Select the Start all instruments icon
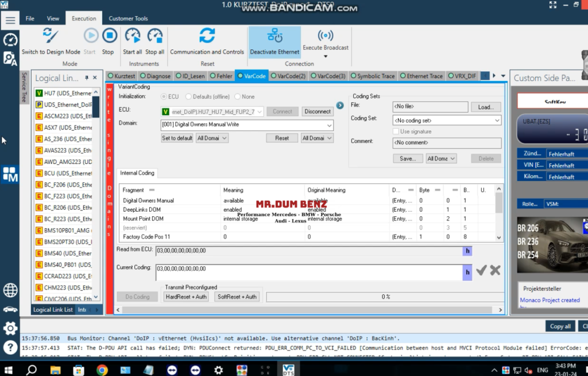This screenshot has width=588, height=376. point(133,37)
